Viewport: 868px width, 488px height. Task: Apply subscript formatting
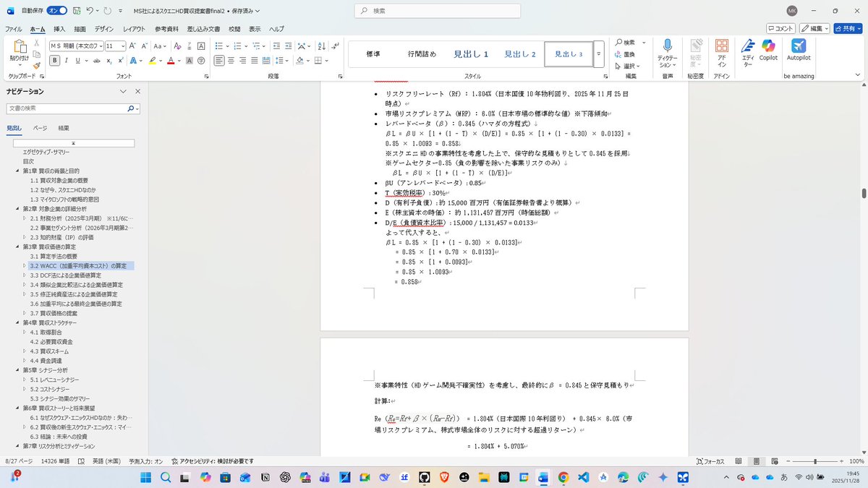pyautogui.click(x=109, y=61)
